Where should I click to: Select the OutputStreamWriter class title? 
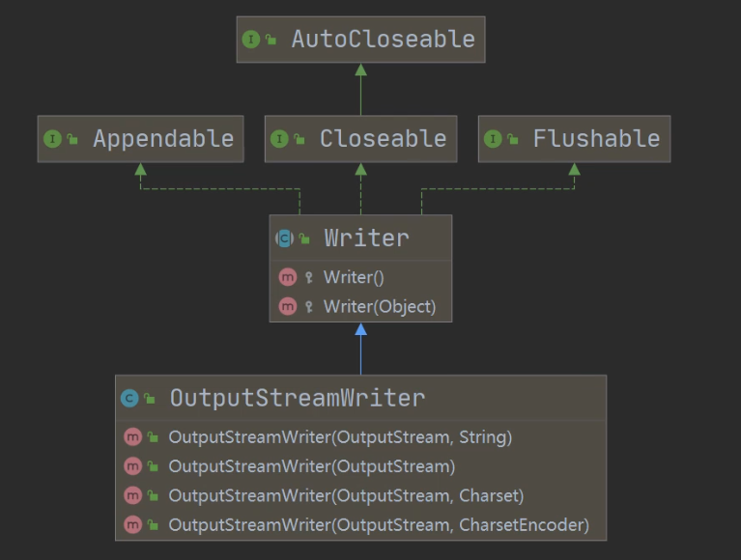pos(297,398)
